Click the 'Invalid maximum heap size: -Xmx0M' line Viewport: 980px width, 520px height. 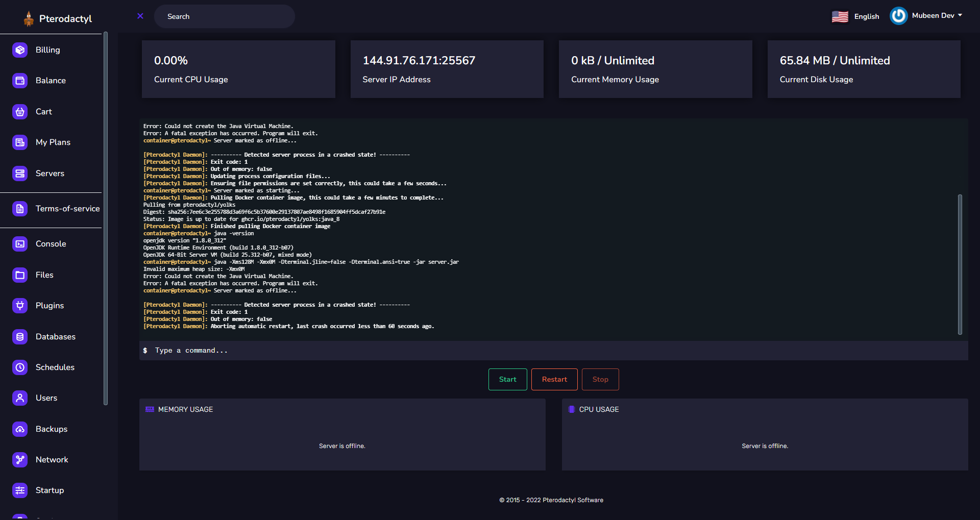pos(194,269)
